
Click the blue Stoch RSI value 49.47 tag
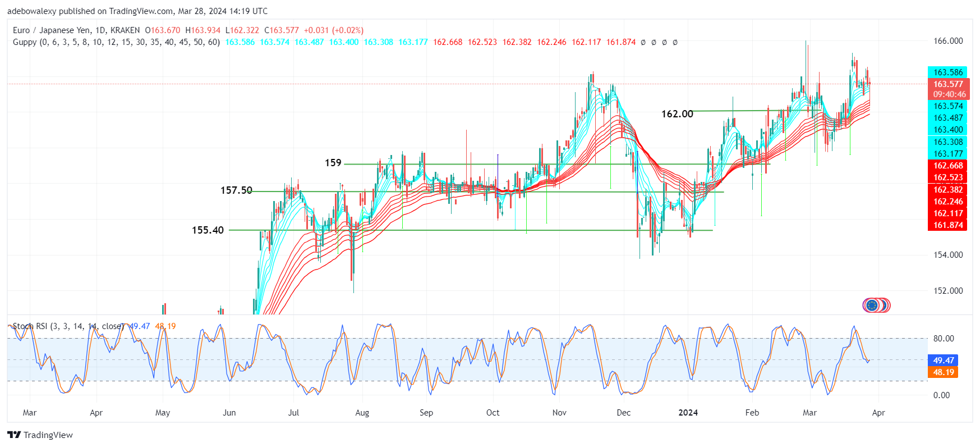click(943, 361)
